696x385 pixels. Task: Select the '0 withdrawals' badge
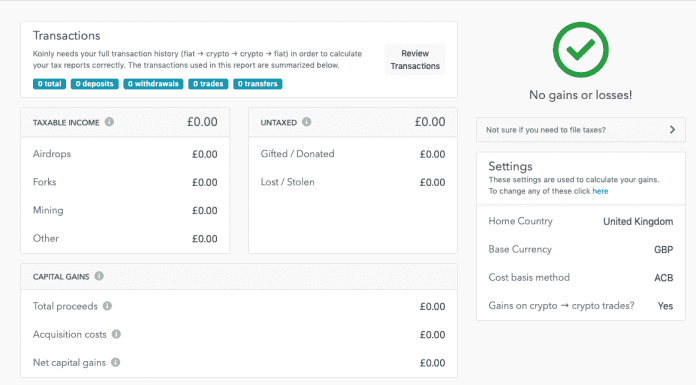point(153,83)
